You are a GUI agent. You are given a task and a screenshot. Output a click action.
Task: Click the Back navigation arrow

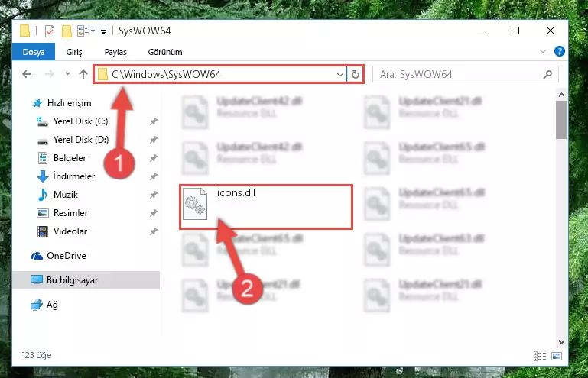point(27,74)
